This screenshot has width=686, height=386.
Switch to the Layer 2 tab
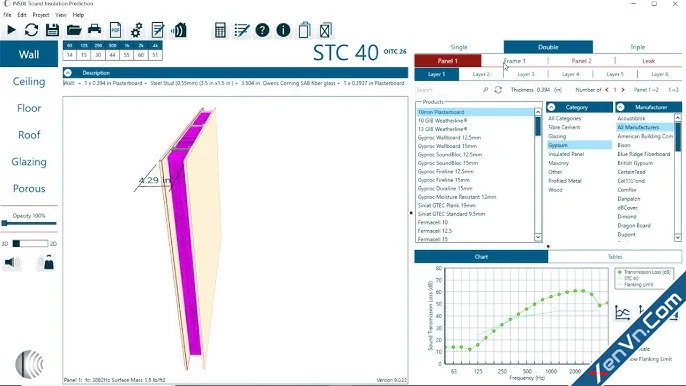pyautogui.click(x=481, y=74)
